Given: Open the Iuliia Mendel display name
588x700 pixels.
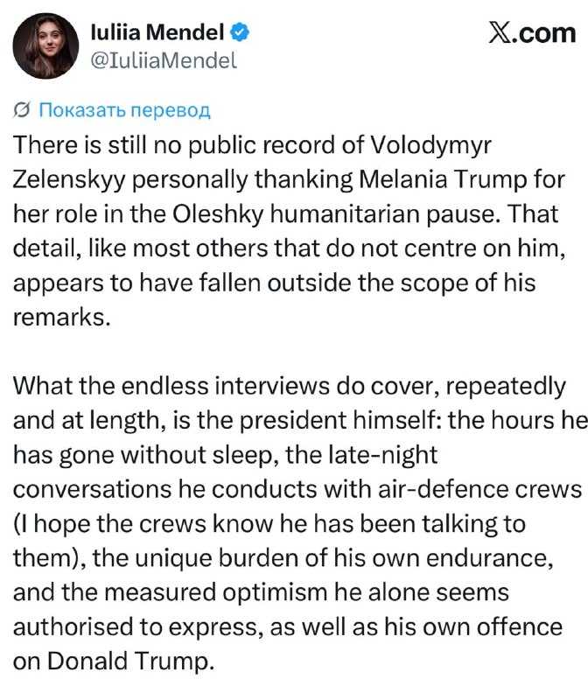Looking at the screenshot, I should [x=157, y=32].
